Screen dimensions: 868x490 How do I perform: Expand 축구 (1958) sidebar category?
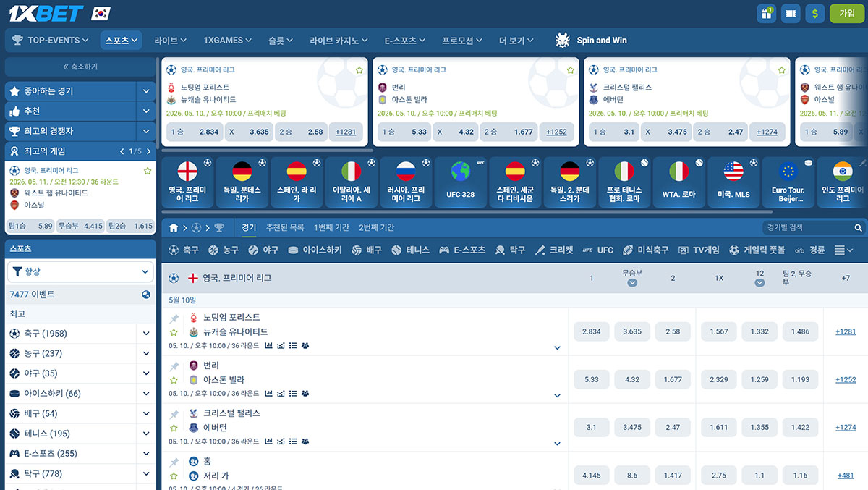146,334
